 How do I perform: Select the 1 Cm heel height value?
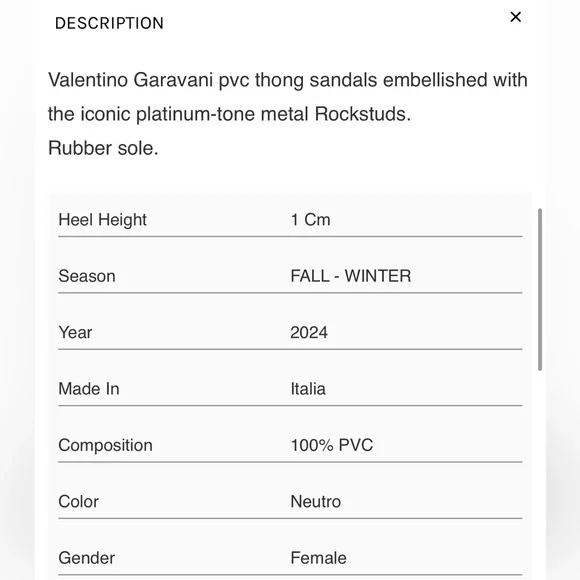coord(310,220)
